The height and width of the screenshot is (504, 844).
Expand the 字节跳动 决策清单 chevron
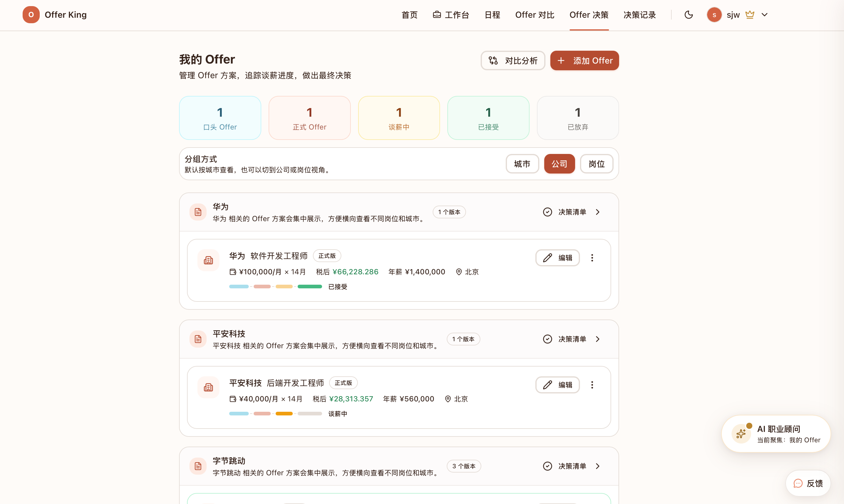click(x=598, y=466)
